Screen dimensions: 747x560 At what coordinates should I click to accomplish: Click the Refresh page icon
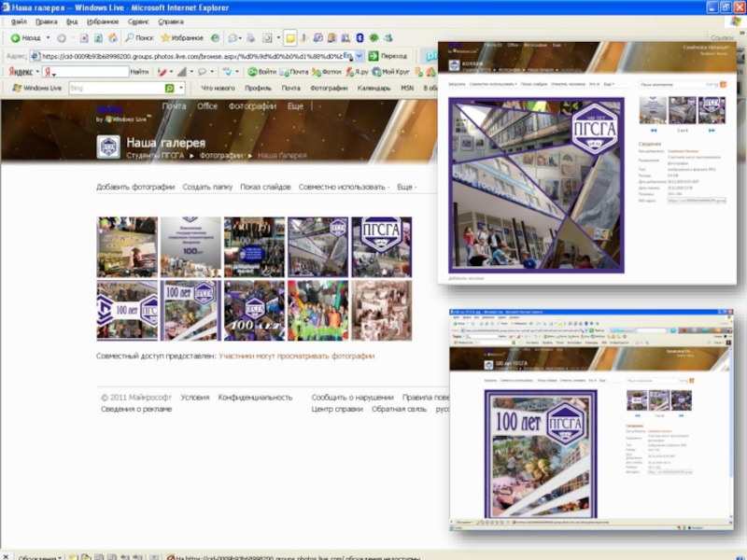98,37
